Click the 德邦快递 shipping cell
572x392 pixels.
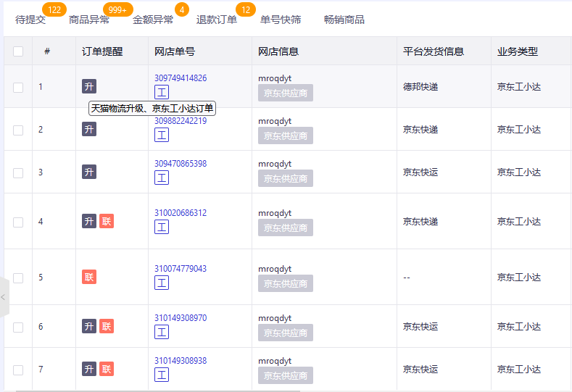[x=420, y=87]
